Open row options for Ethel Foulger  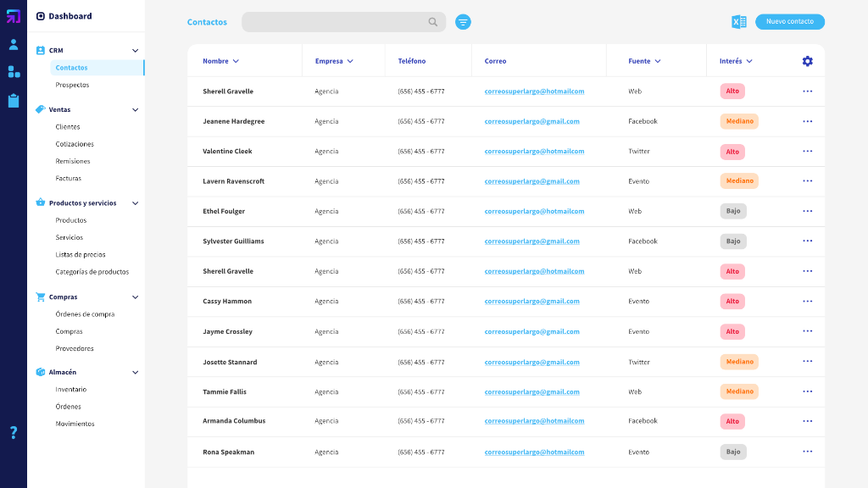808,211
